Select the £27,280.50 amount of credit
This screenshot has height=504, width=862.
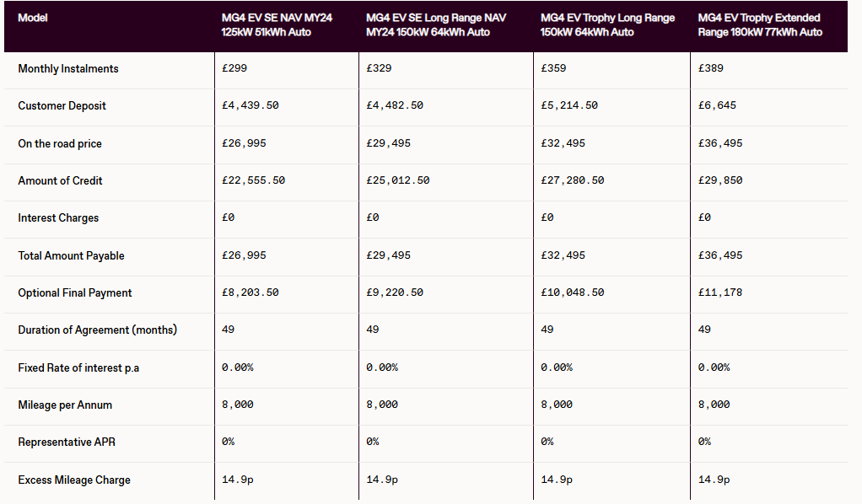point(573,180)
